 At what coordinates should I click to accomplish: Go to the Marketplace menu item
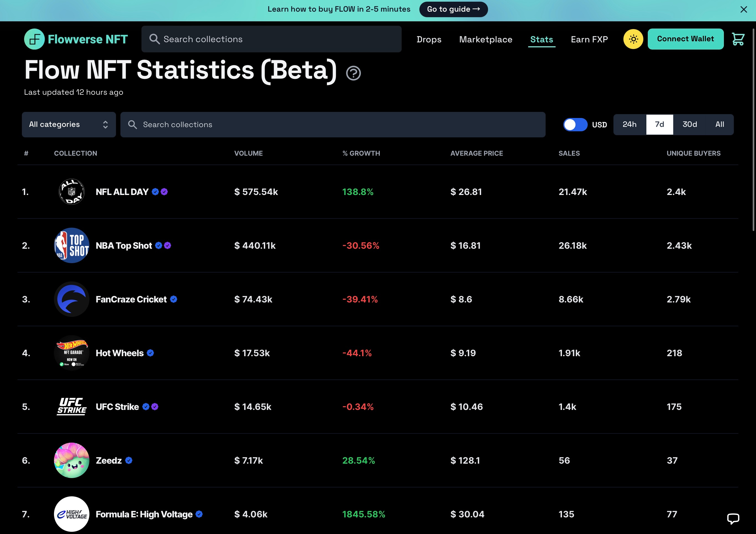click(x=486, y=40)
